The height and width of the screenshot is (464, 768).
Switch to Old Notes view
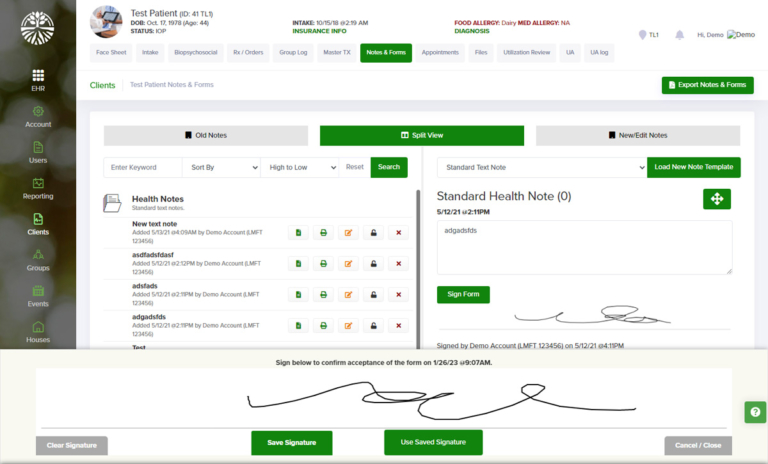point(206,136)
